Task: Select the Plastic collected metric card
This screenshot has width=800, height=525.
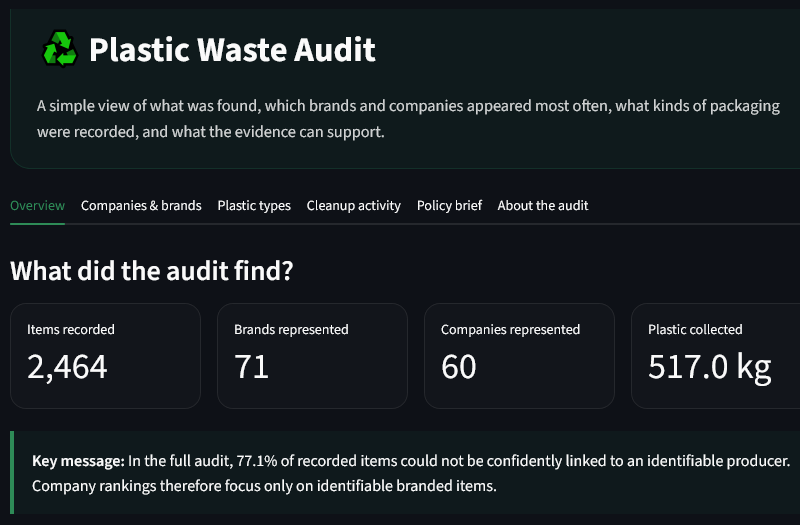Action: tap(715, 356)
